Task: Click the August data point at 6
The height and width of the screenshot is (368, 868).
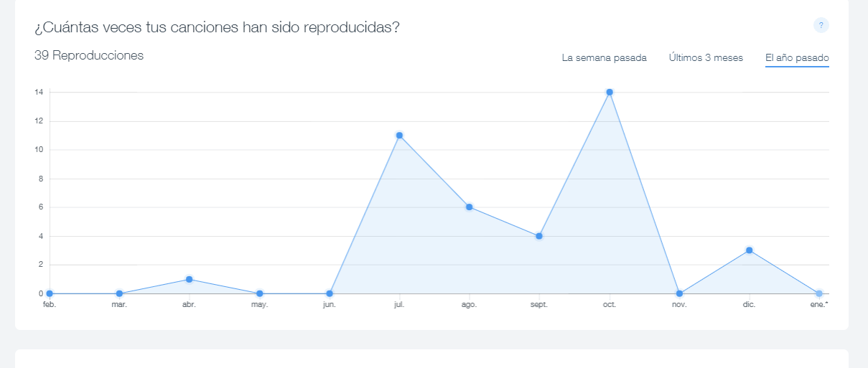Action: pos(469,207)
